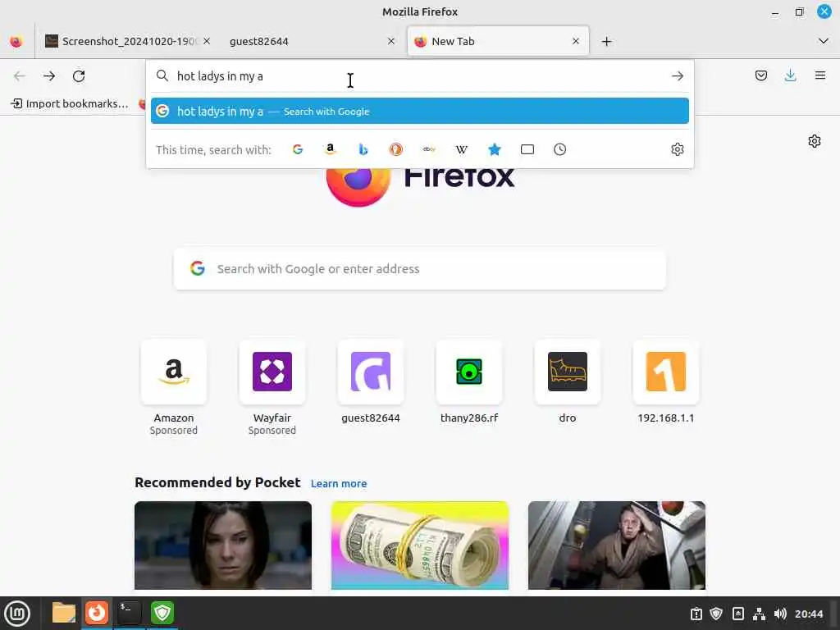Image resolution: width=840 pixels, height=630 pixels.
Task: Open the Save to Pocket button
Action: click(x=760, y=75)
